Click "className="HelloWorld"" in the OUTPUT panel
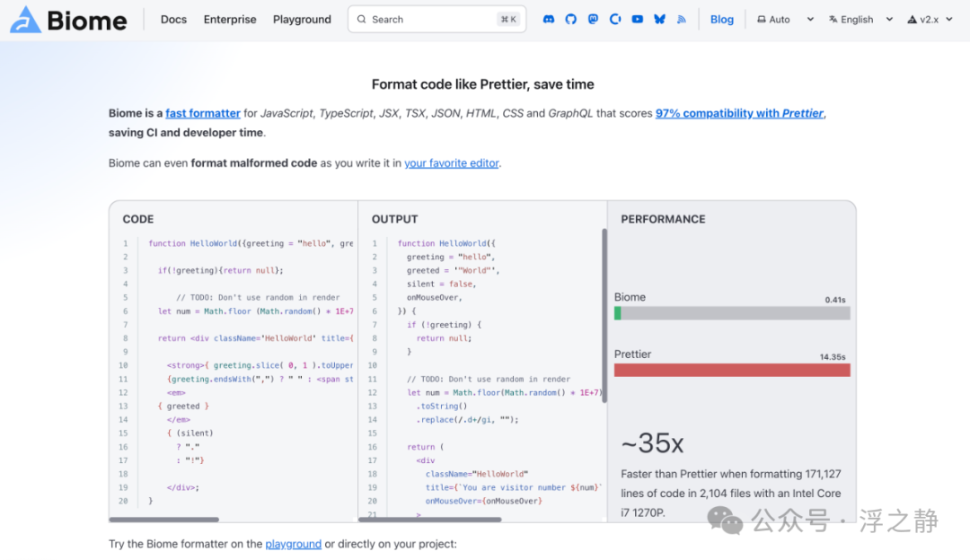Viewport: 970px width, 560px height. click(x=477, y=474)
